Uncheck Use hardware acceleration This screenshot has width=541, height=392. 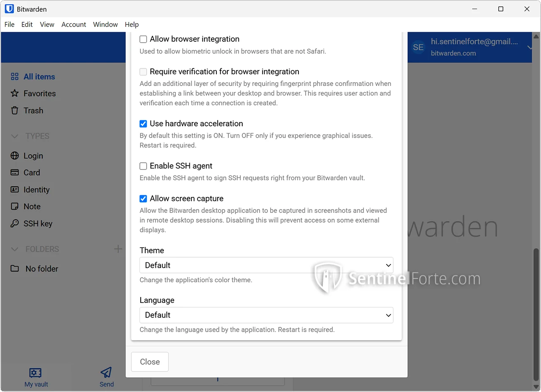coord(143,124)
